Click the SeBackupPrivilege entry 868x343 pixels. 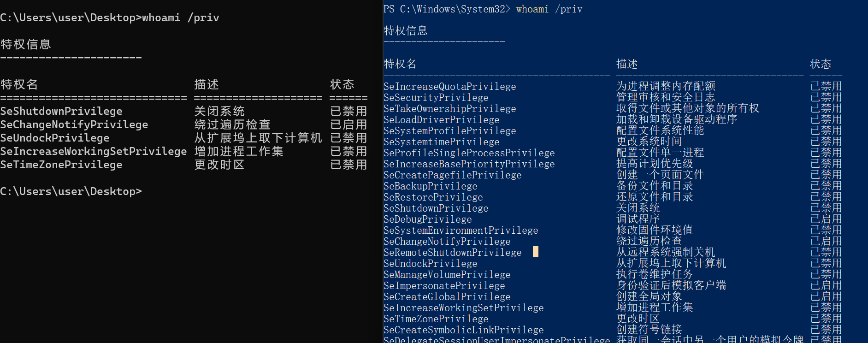click(x=430, y=186)
